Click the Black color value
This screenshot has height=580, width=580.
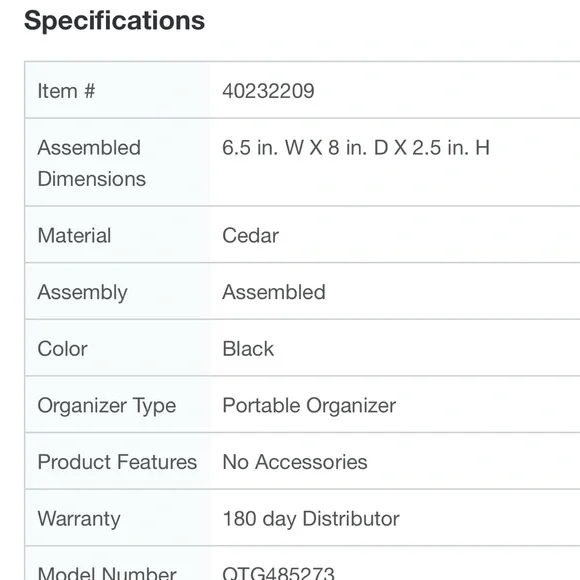248,348
